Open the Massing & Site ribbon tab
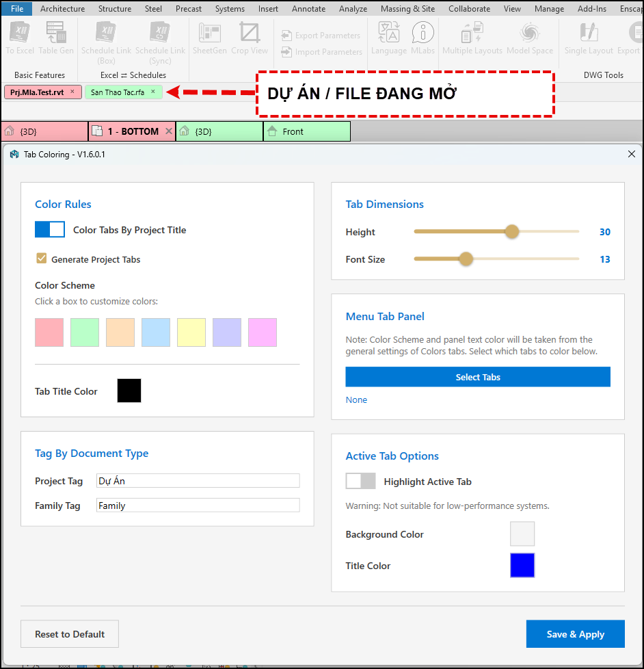This screenshot has width=644, height=669. coord(407,8)
